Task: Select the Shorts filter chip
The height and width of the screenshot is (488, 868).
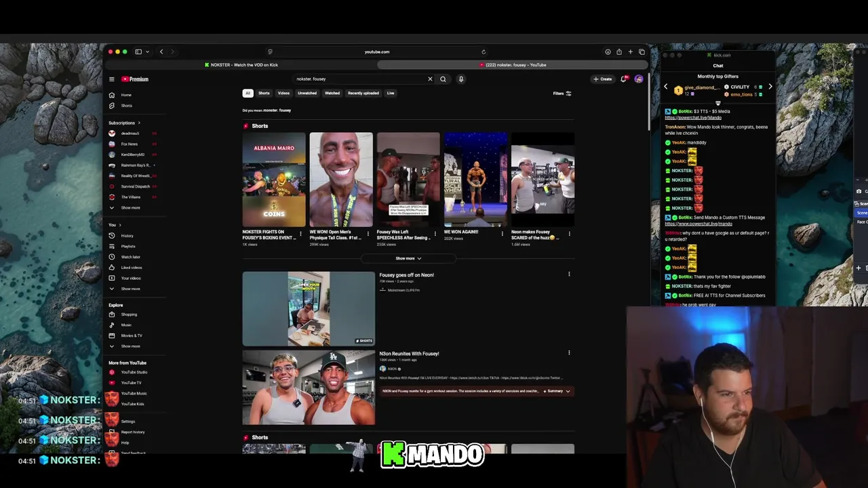Action: coord(264,94)
